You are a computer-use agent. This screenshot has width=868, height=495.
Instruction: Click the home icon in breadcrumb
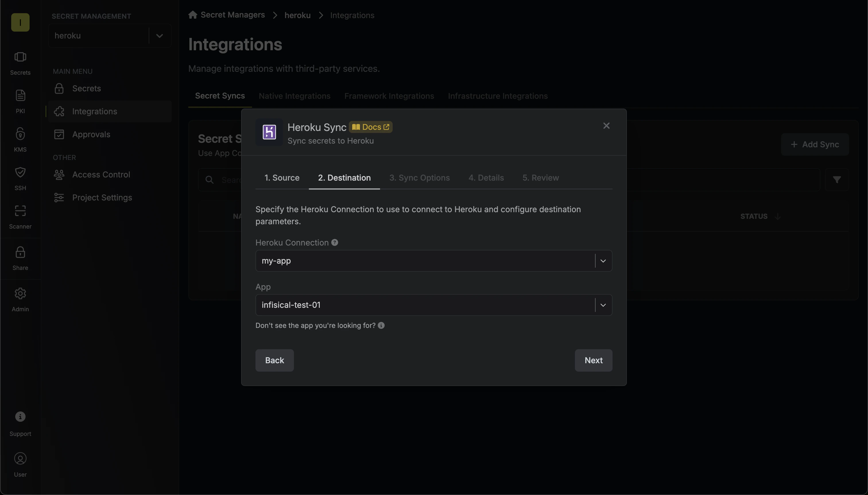click(x=193, y=15)
